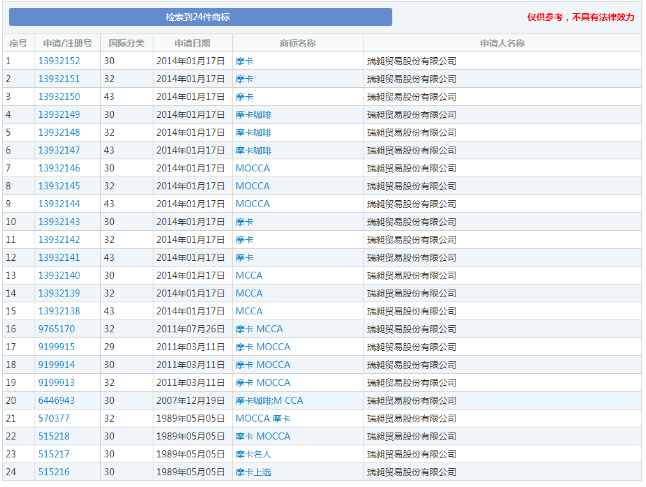The height and width of the screenshot is (487, 646).
Task: Click trademark name MCCA in row 13
Action: (x=249, y=276)
